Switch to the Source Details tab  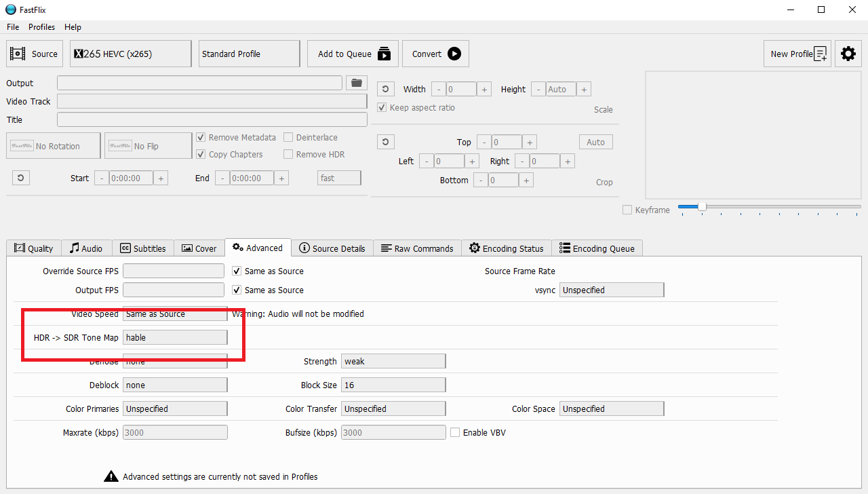tap(332, 248)
